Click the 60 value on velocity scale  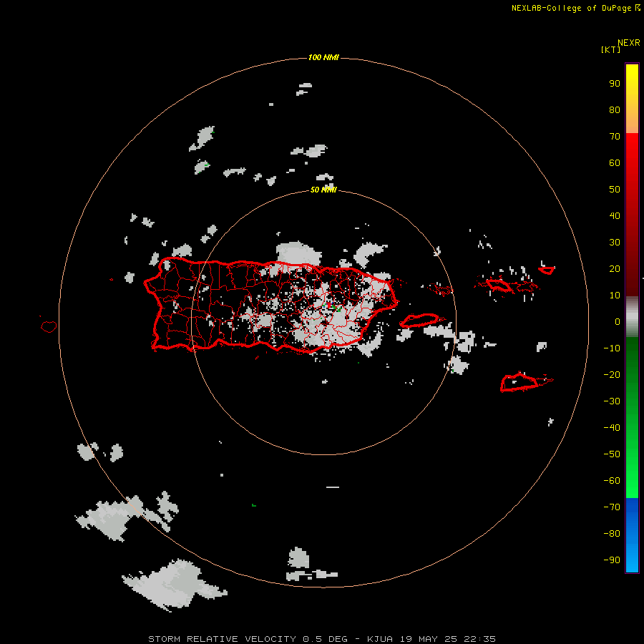[x=615, y=163]
